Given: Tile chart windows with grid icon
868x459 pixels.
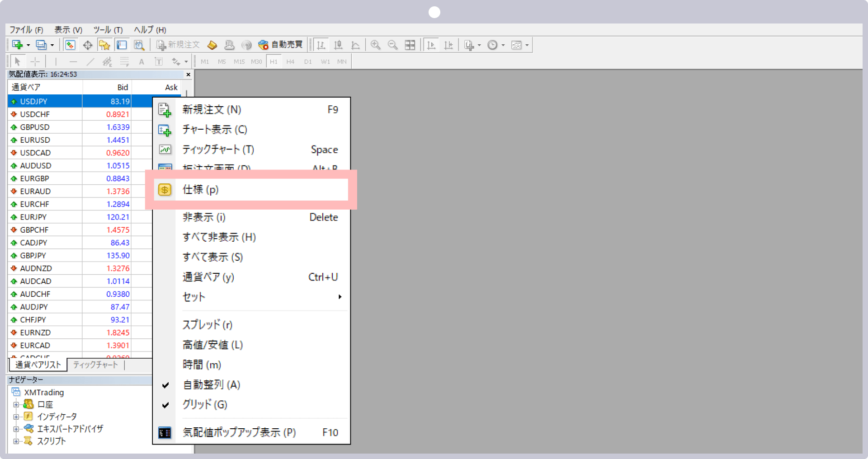Looking at the screenshot, I should pos(410,45).
